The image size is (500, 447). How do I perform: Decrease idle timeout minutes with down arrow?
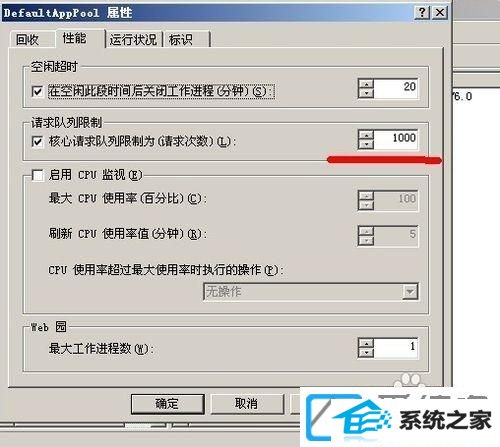click(x=366, y=93)
